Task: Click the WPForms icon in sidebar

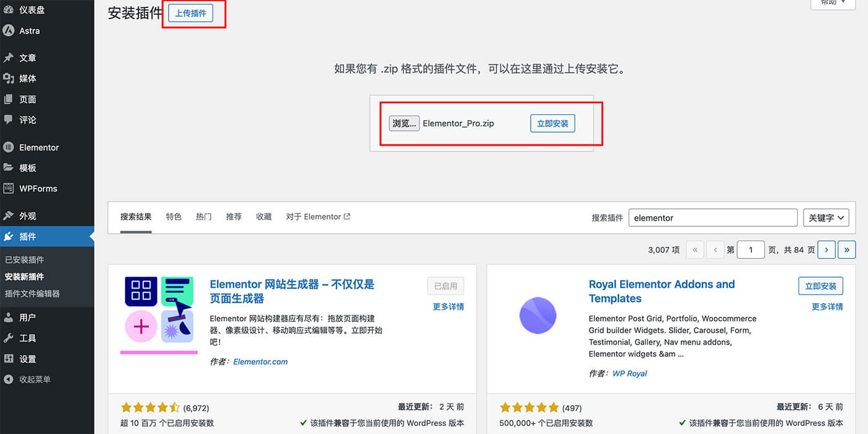Action: pos(9,188)
